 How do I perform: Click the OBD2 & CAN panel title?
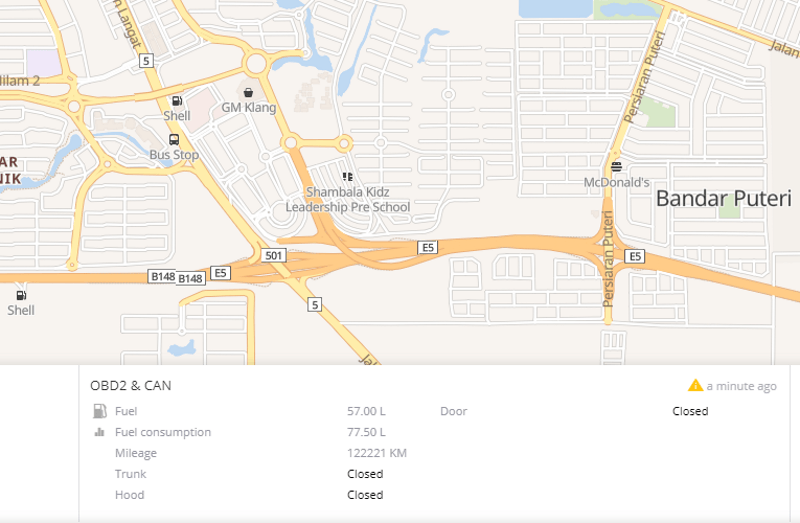pos(131,385)
